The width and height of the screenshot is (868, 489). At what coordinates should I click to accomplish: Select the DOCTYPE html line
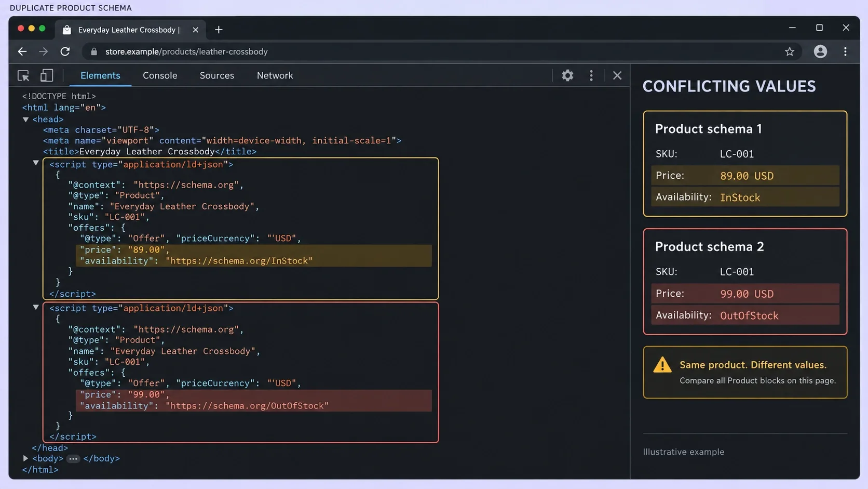(59, 96)
